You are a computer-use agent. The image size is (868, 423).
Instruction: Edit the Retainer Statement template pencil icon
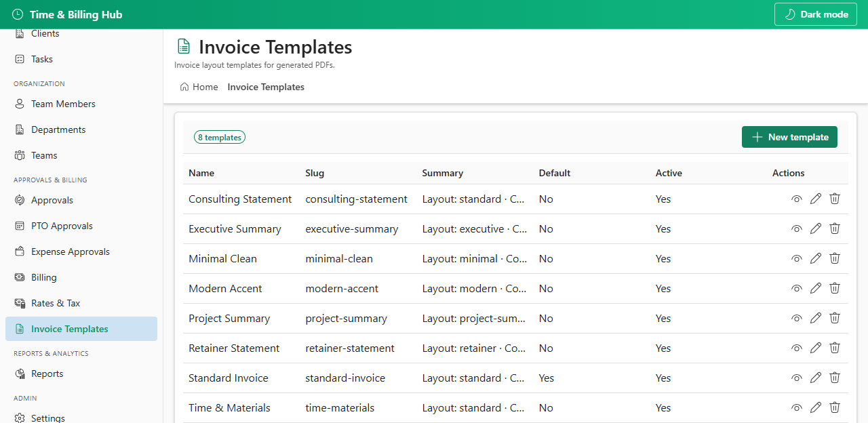coord(816,348)
